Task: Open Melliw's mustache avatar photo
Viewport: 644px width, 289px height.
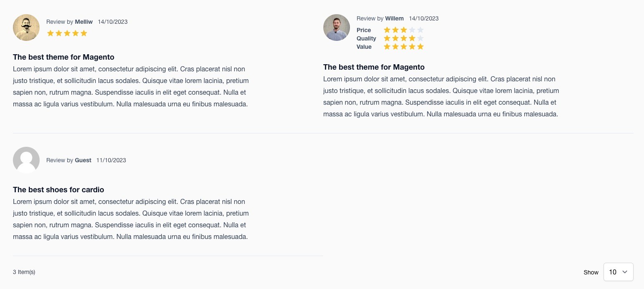Action: (26, 28)
